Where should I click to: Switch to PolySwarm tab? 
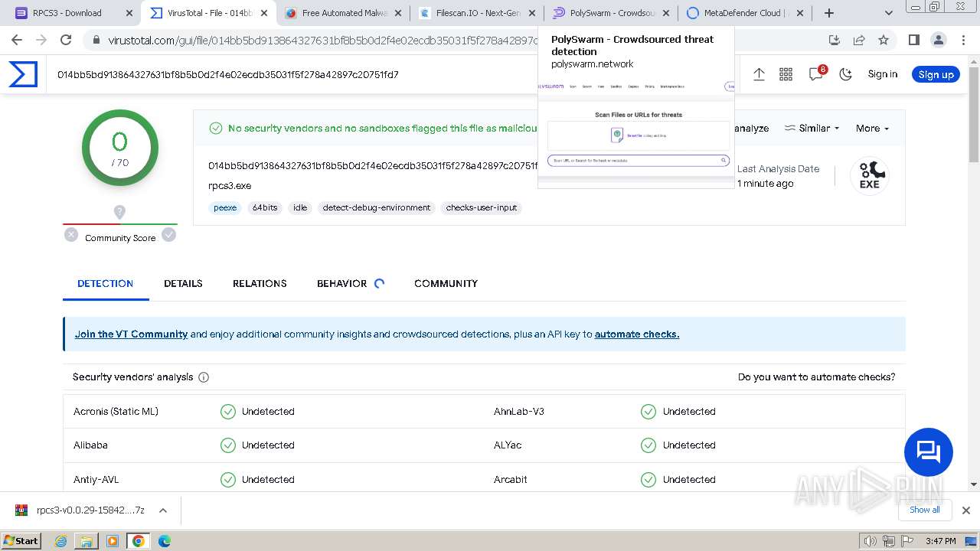(612, 13)
